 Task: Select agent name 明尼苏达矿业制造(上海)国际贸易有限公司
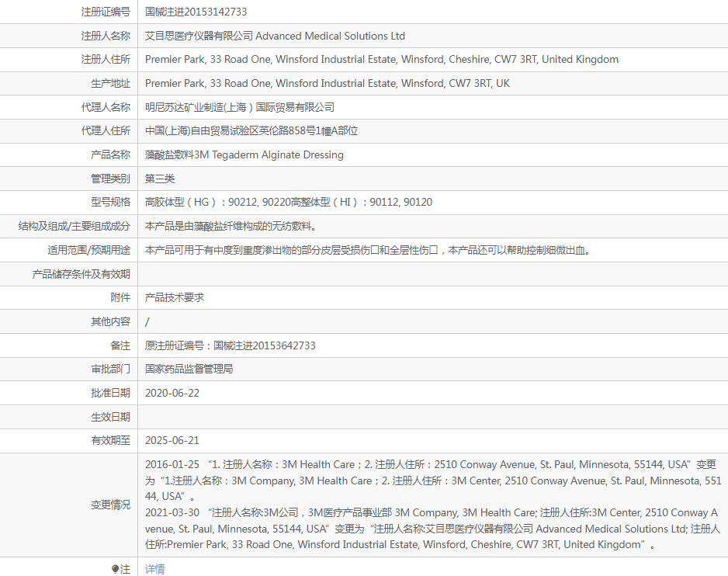[240, 107]
